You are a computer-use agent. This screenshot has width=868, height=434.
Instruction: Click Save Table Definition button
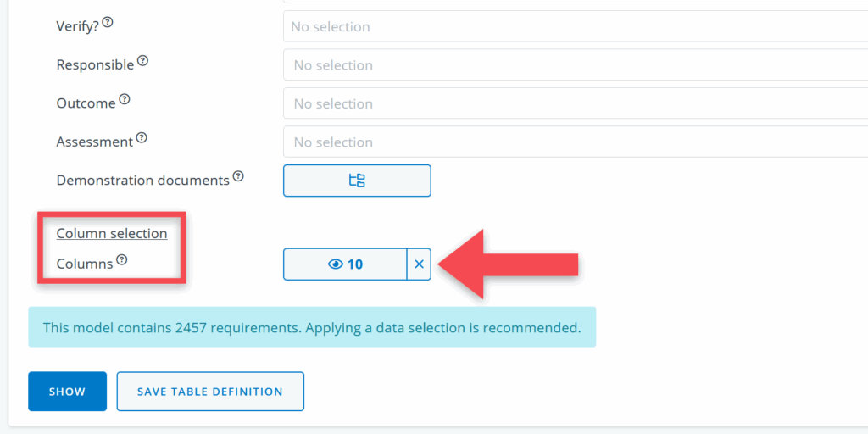pyautogui.click(x=210, y=392)
